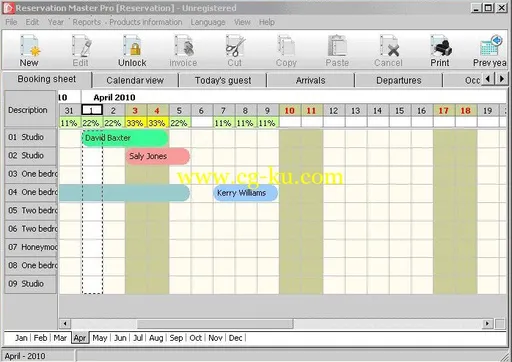
Task: Select the unnamed teal reservation in room 04
Action: [124, 193]
